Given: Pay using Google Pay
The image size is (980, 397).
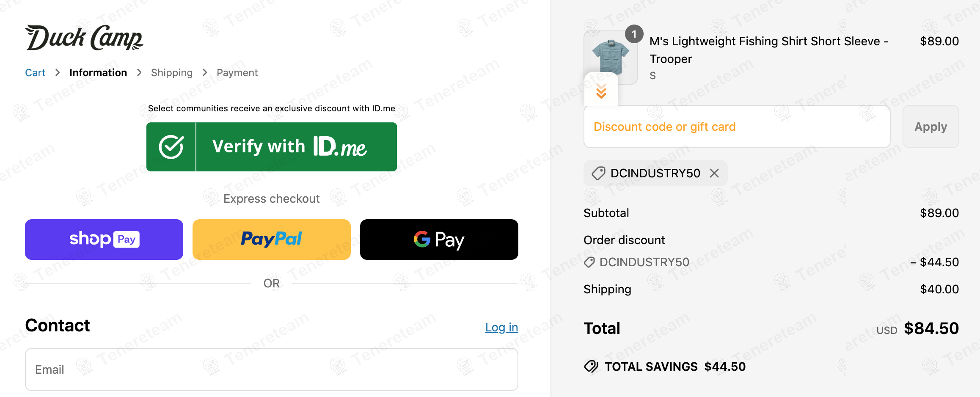Looking at the screenshot, I should coord(439,239).
